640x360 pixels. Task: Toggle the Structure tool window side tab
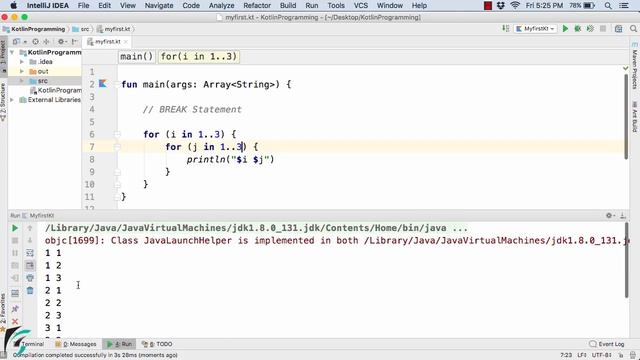[x=3, y=102]
